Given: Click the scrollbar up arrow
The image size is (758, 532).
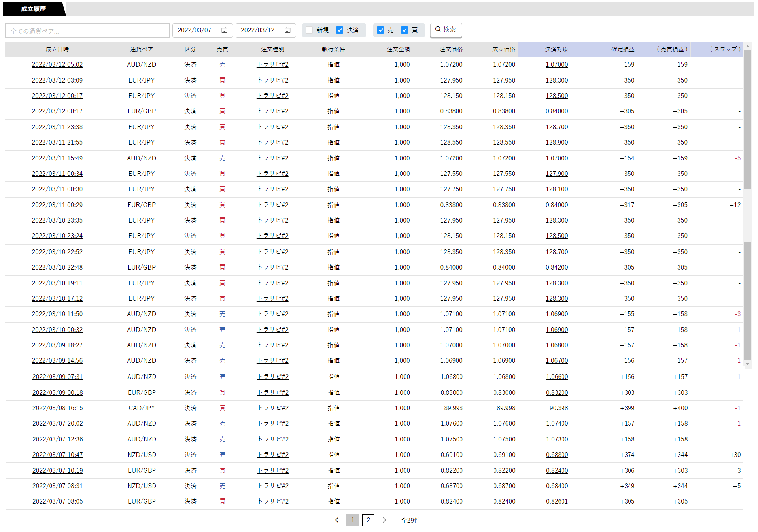Looking at the screenshot, I should coord(747,47).
